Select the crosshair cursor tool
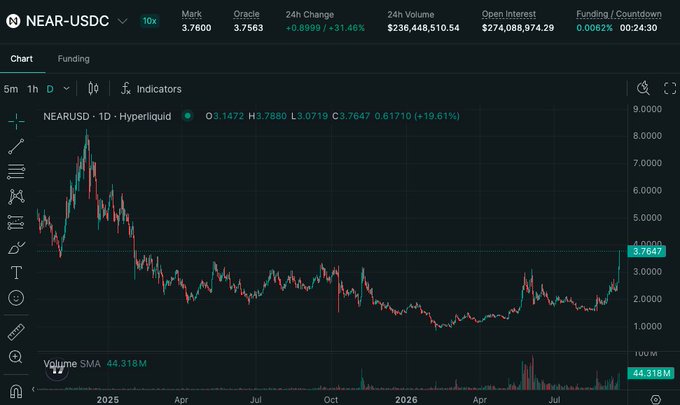 click(16, 122)
